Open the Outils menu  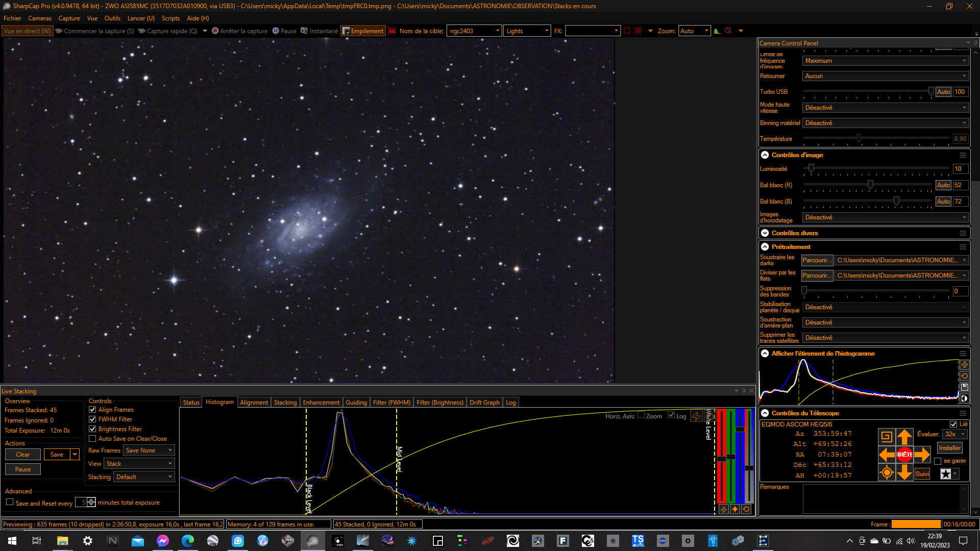(112, 18)
